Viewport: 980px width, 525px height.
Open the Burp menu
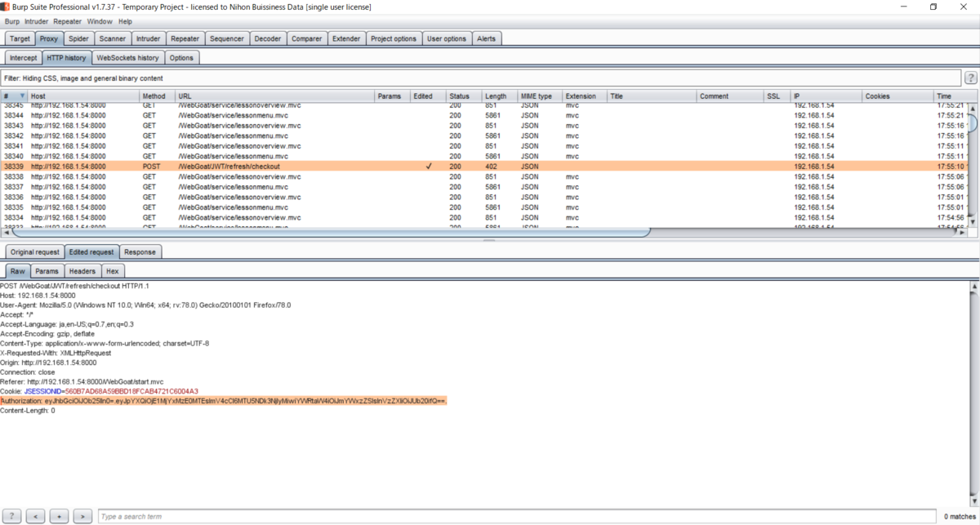pos(11,21)
